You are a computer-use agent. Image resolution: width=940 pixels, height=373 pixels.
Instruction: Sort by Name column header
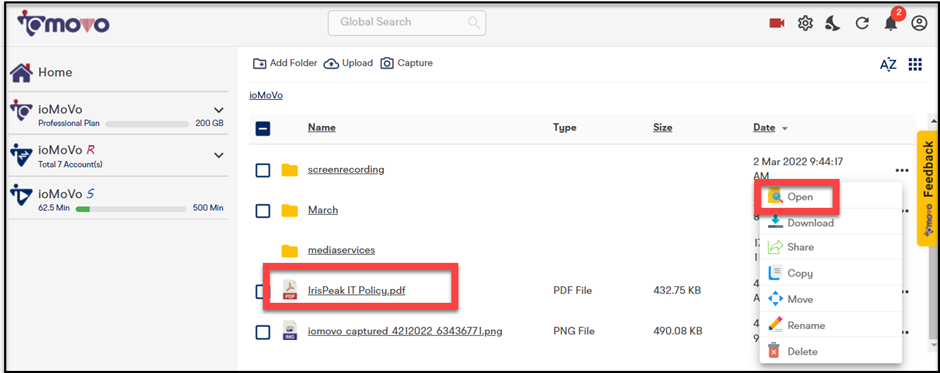pos(322,128)
